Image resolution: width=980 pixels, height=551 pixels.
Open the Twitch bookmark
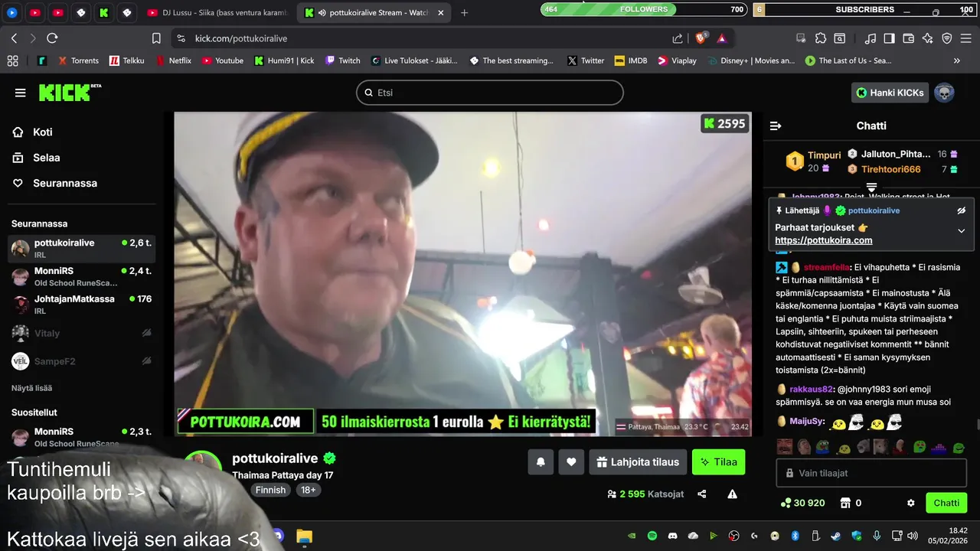(342, 60)
